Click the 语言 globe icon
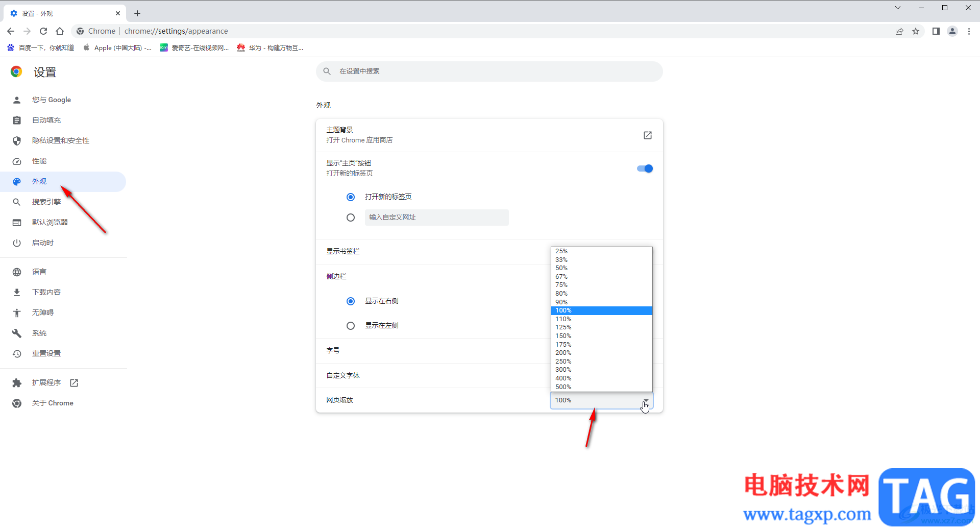 coord(17,272)
